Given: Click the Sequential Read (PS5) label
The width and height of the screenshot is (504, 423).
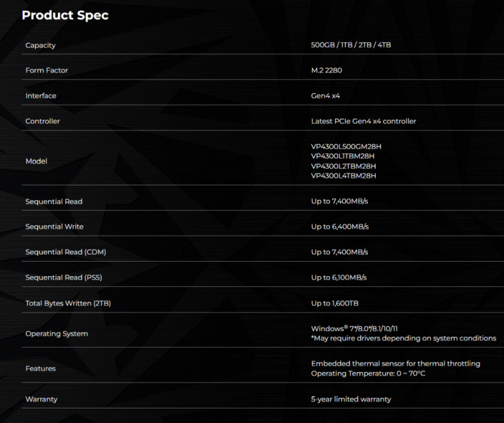Looking at the screenshot, I should coord(64,277).
